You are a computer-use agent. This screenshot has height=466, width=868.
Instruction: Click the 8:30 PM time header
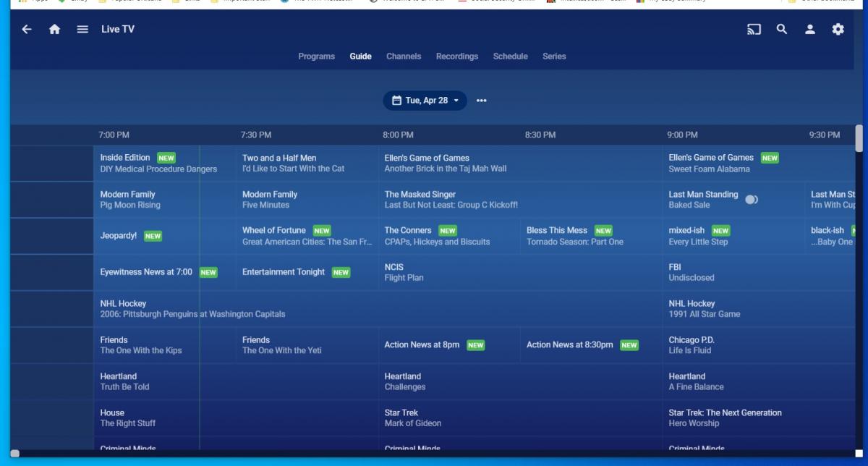point(540,135)
